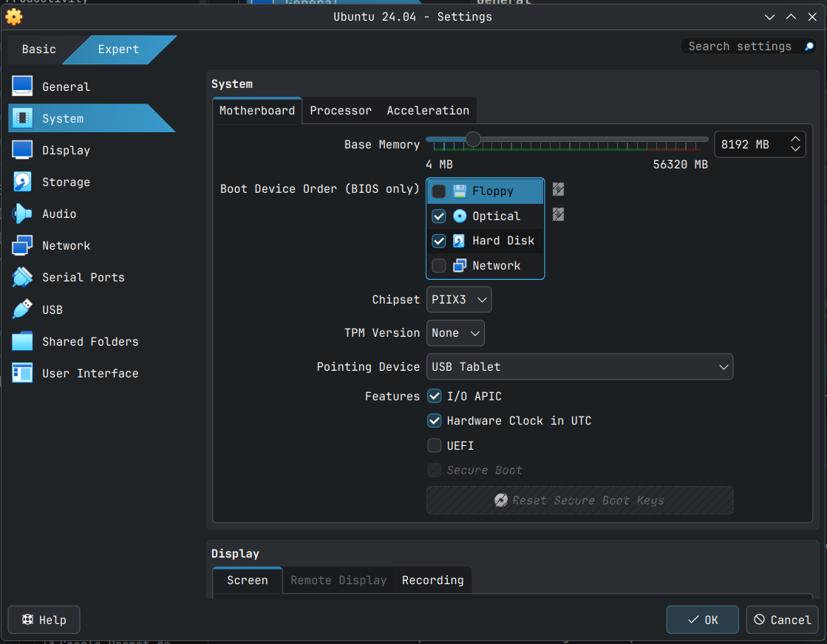Toggle the UEFI checkbox
The width and height of the screenshot is (827, 644).
click(435, 445)
